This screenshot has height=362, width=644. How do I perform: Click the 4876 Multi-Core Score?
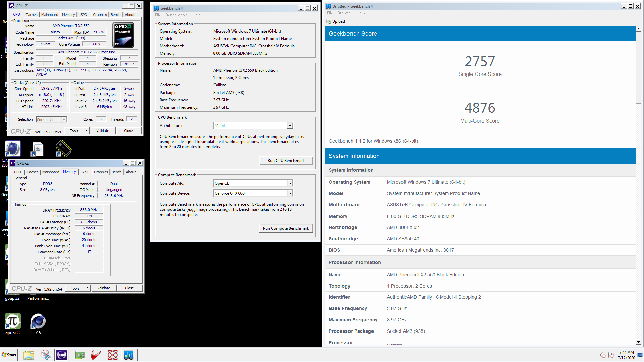(x=480, y=108)
